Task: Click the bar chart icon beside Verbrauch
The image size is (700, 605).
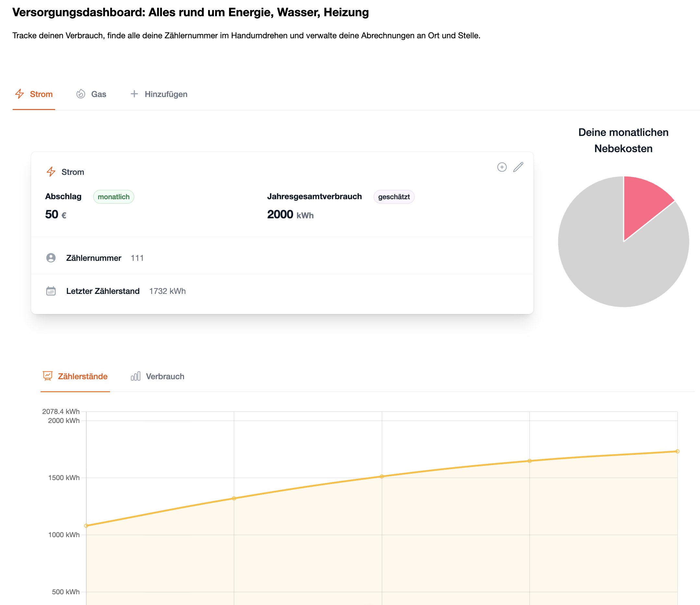Action: (135, 376)
